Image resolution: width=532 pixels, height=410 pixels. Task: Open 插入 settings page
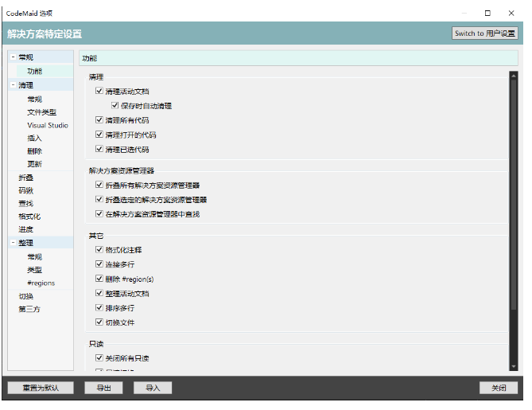coord(34,139)
